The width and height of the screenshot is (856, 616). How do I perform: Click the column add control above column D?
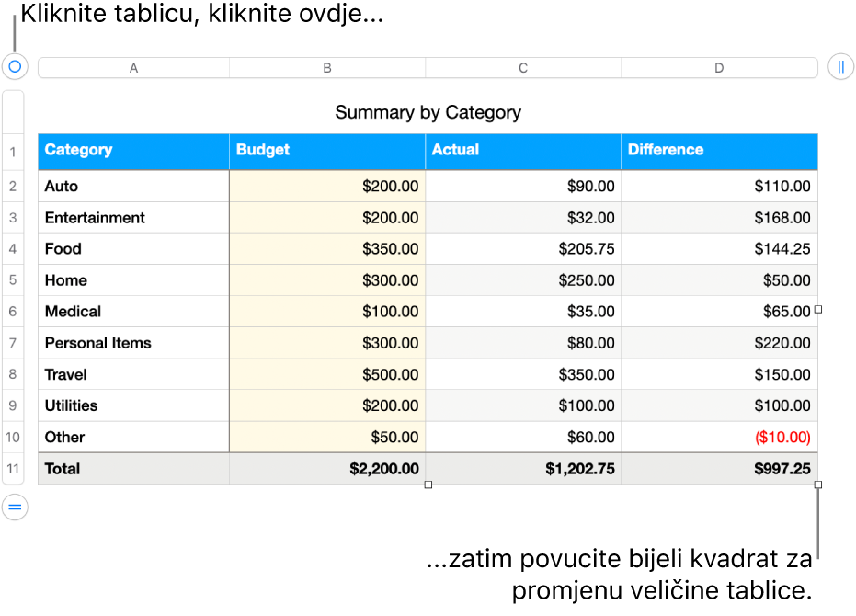click(x=843, y=66)
